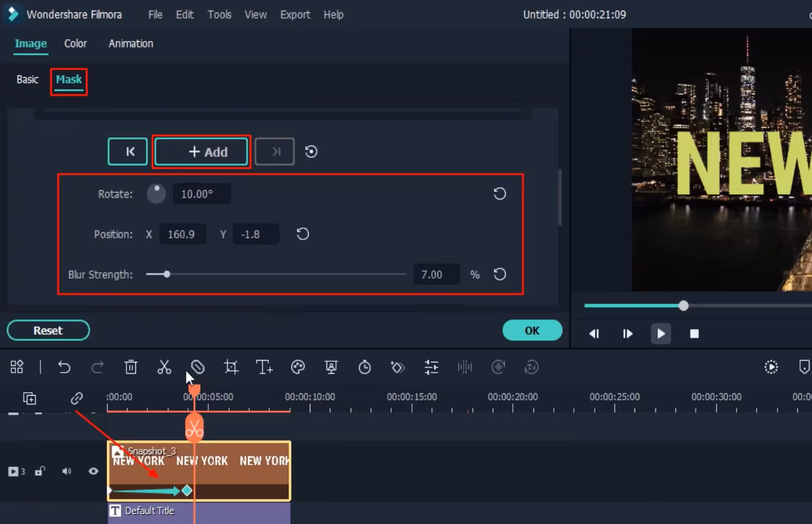Click the scissors split button on playhead

click(x=194, y=427)
